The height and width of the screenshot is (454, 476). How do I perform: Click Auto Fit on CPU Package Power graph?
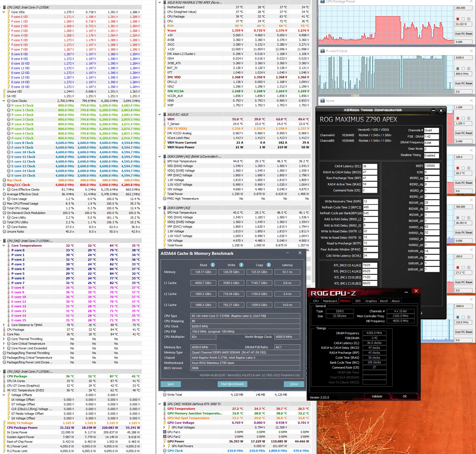(x=460, y=34)
